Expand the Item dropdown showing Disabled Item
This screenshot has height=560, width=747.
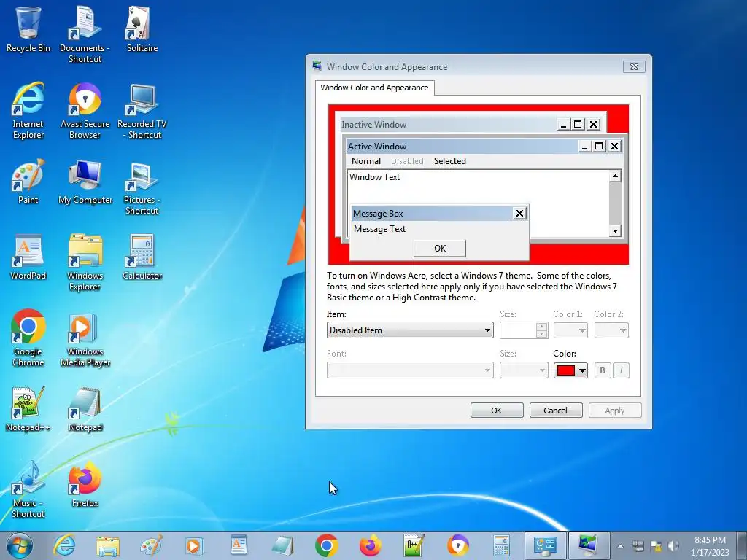[410, 330]
